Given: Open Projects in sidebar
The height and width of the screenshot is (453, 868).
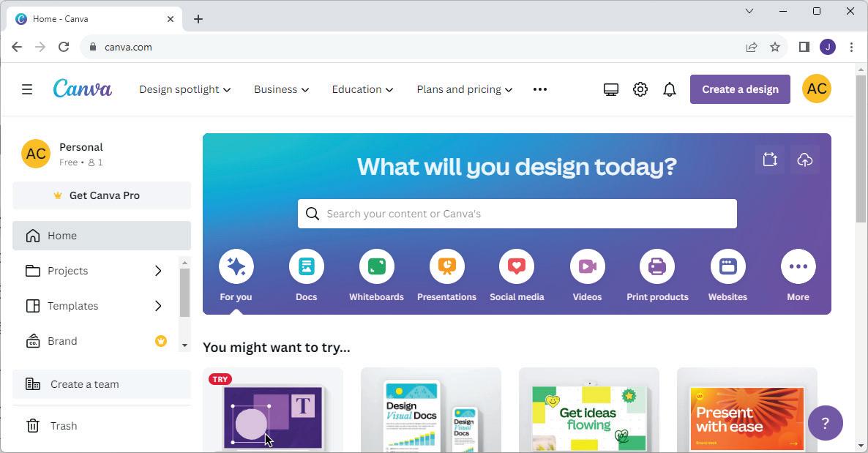Looking at the screenshot, I should pos(95,271).
